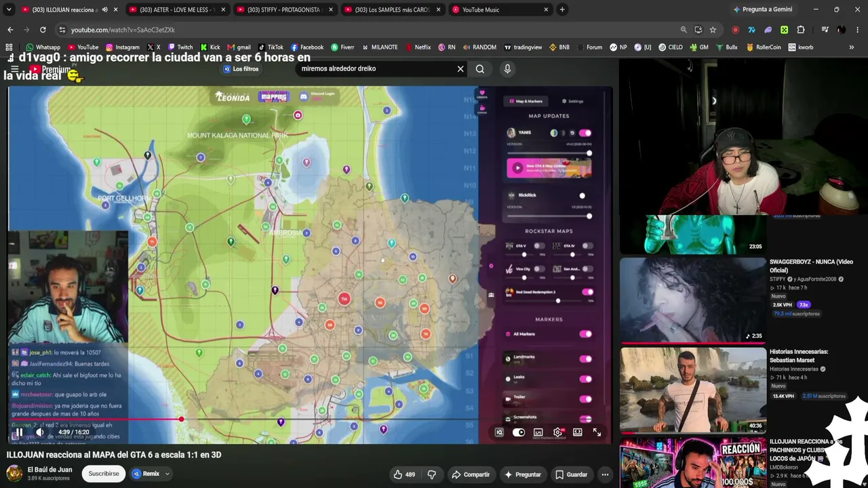The image size is (868, 488).
Task: Open the Chrome profile avatar
Action: [x=841, y=30]
